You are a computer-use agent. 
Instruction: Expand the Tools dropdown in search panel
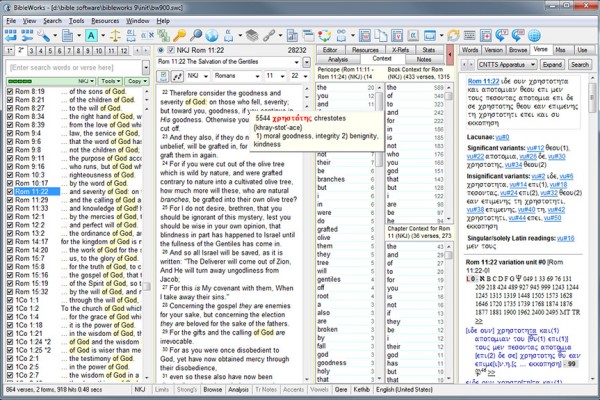click(x=109, y=80)
